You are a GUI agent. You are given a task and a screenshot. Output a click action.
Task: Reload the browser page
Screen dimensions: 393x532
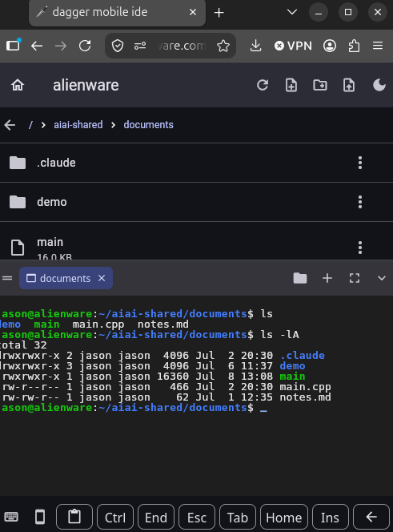(x=85, y=46)
